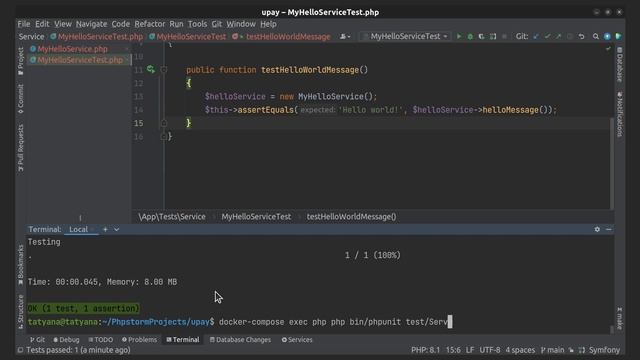This screenshot has height=360, width=640.
Task: Open the Window menu
Action: coord(241,24)
